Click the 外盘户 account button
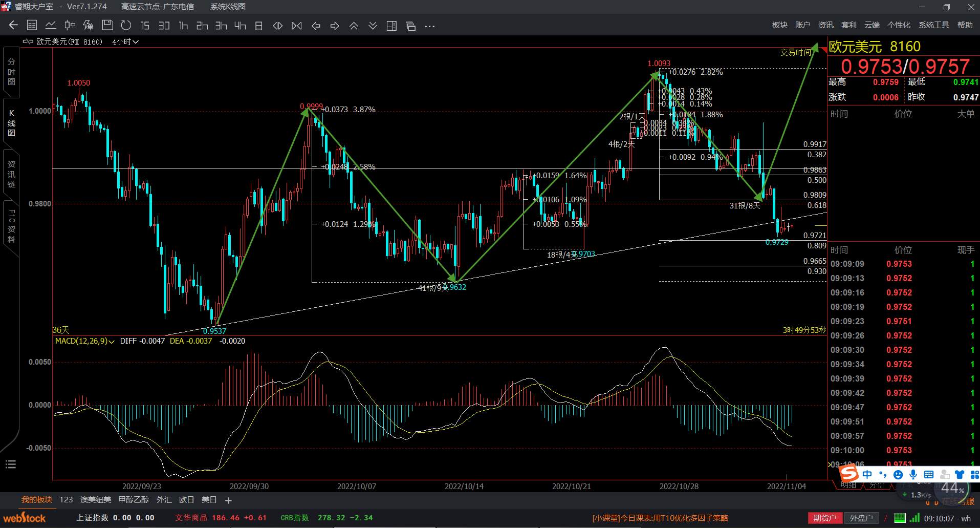The width and height of the screenshot is (980, 528). (x=861, y=518)
